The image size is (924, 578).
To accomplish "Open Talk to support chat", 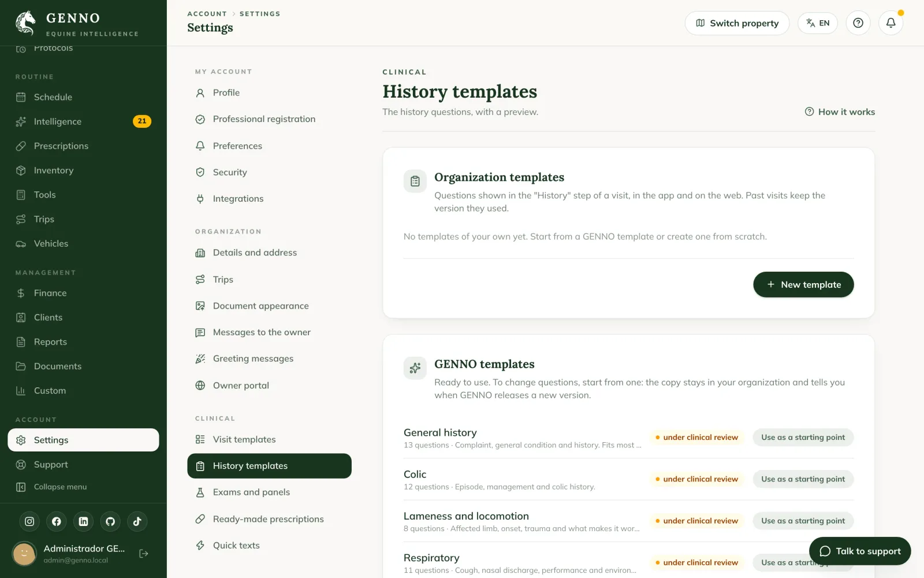I will coord(860,551).
